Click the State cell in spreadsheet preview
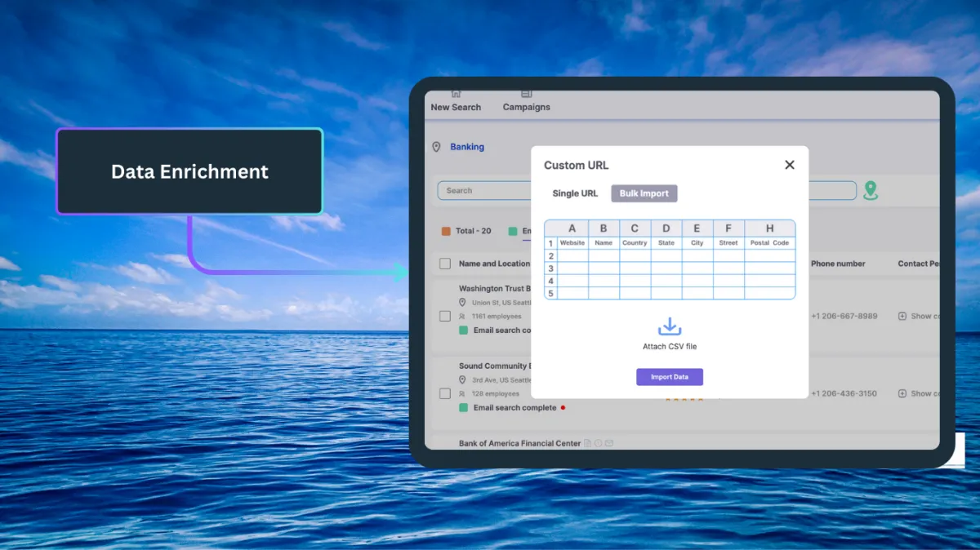 (x=666, y=243)
